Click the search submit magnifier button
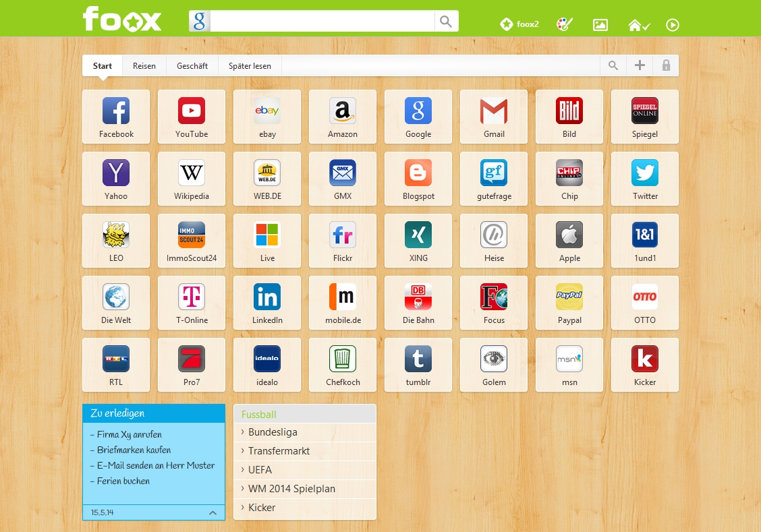Viewport: 761px width, 532px height. 446,21
